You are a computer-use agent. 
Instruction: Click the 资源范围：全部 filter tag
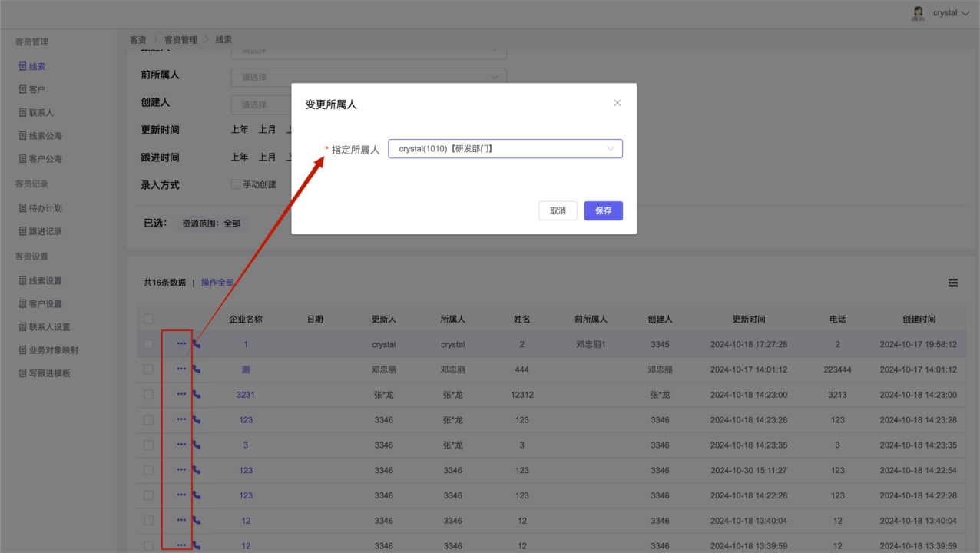[x=211, y=224]
